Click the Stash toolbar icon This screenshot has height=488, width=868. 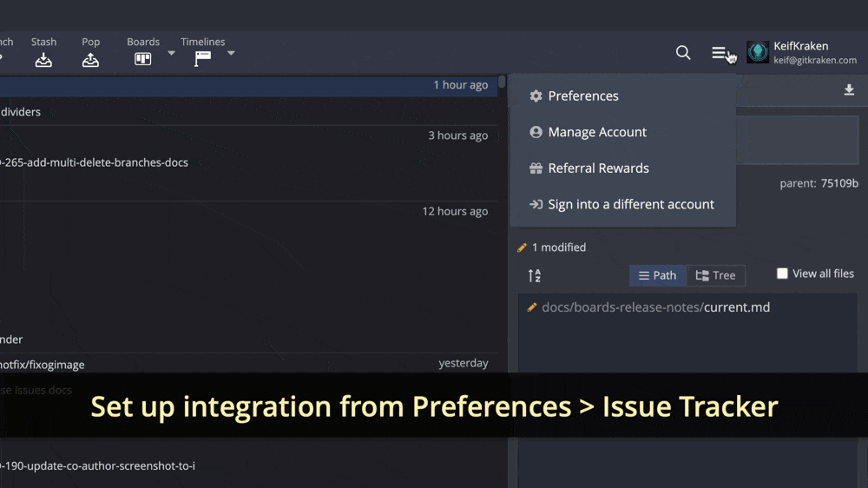pyautogui.click(x=43, y=60)
